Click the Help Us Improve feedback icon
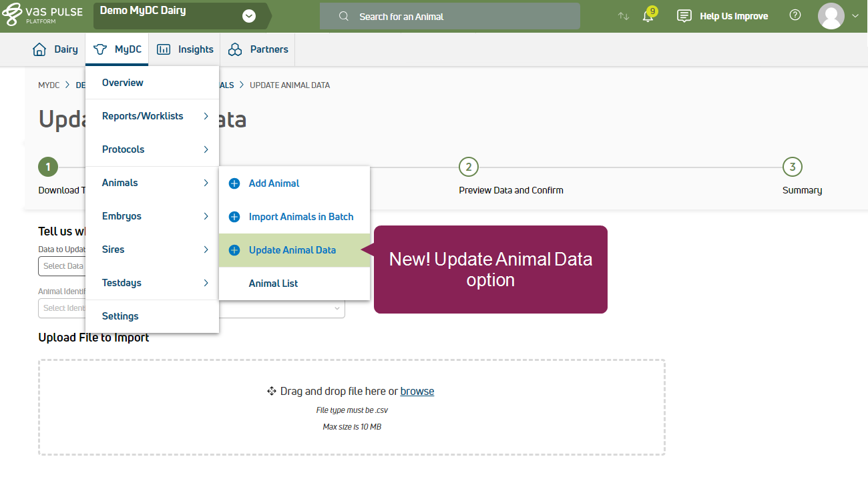 684,16
